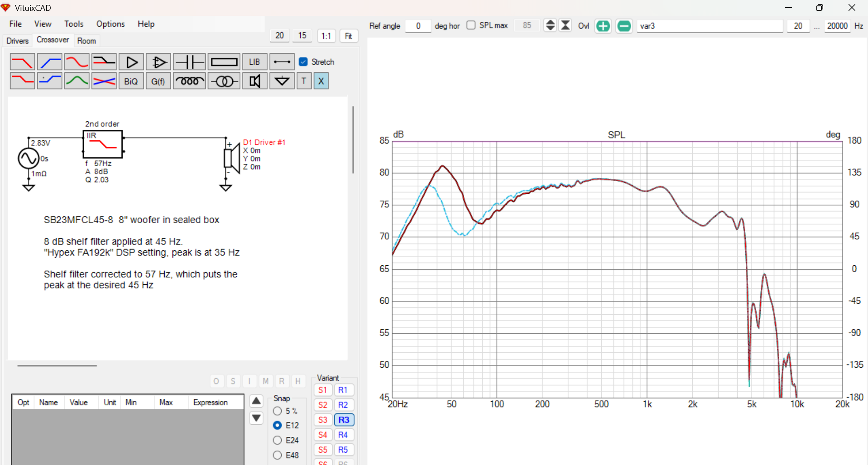Insert a buffer amplifier triangle
Viewport: 868px width, 465px height.
point(131,62)
